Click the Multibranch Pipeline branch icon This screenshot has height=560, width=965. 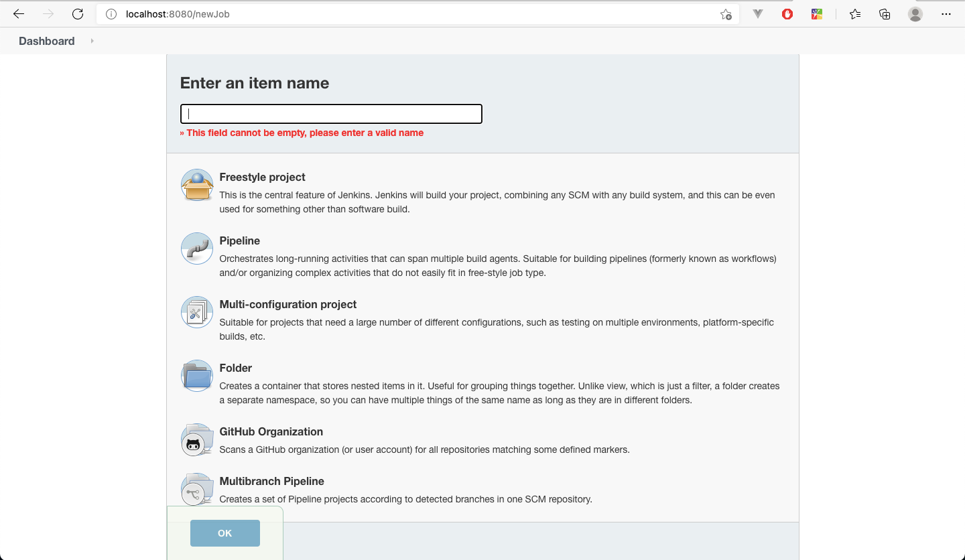click(197, 489)
